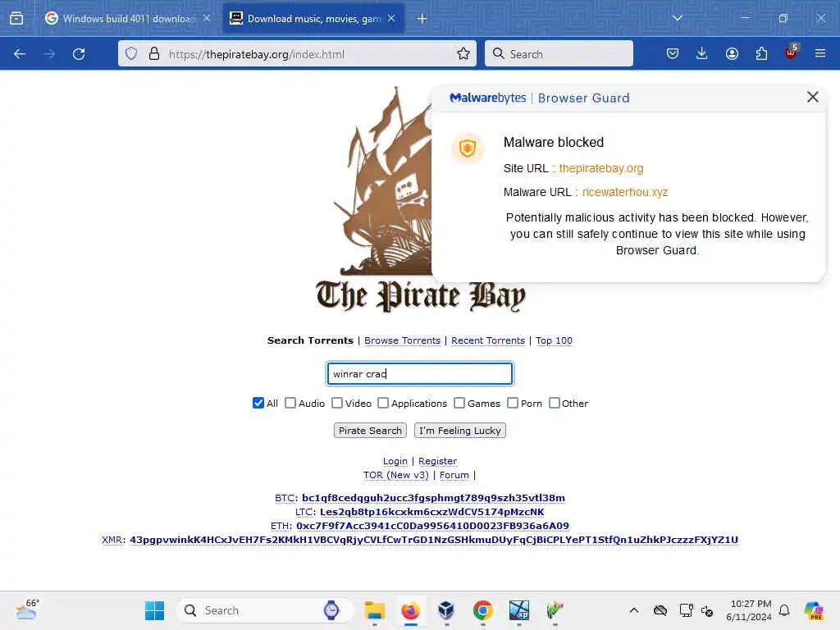Click the cloud sync-off tray icon
840x630 pixels.
pyautogui.click(x=660, y=610)
